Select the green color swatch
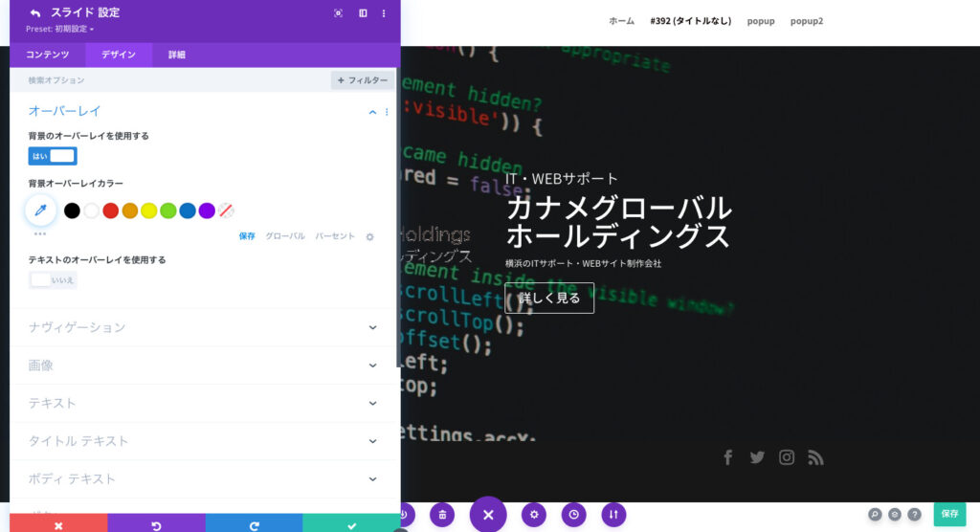The height and width of the screenshot is (532, 980). tap(168, 211)
